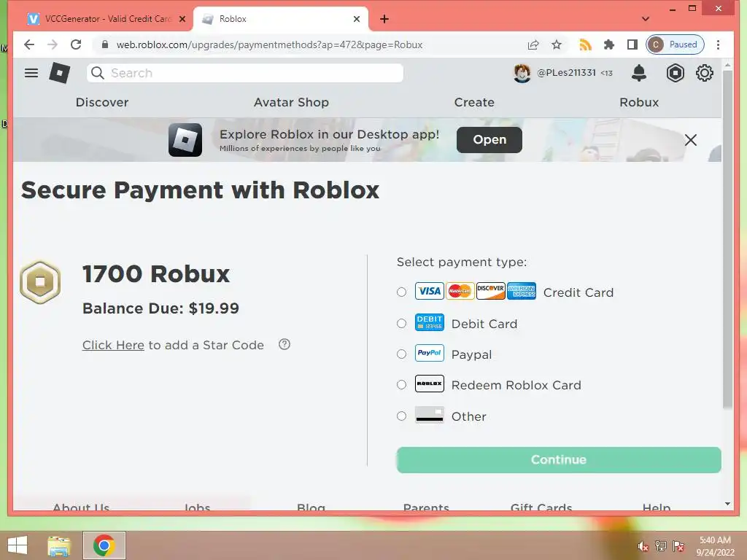Click the browser forward arrow
Screen dimensions: 747x560
tap(53, 44)
